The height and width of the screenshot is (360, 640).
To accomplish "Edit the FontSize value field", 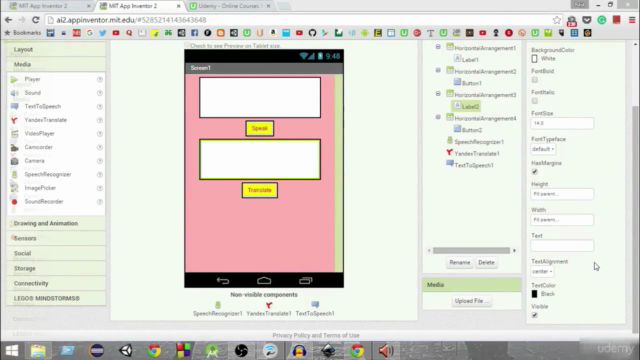I will click(562, 123).
